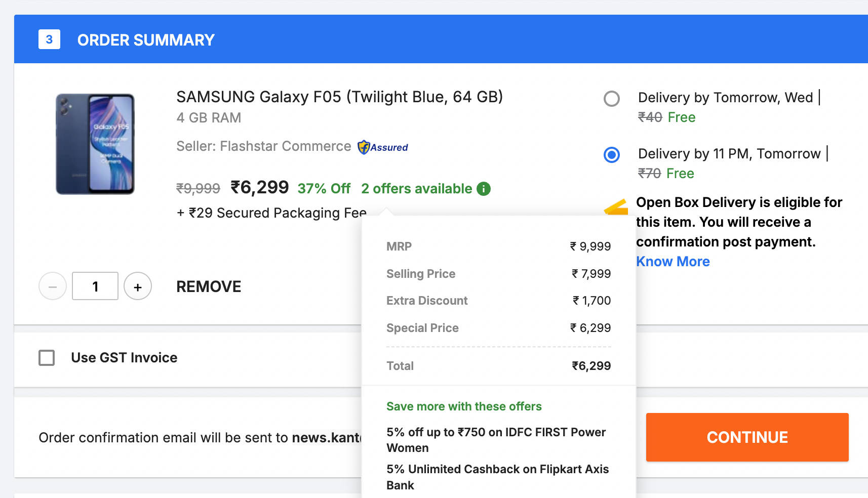Remove the Samsung Galaxy F05 from order
Image resolution: width=868 pixels, height=498 pixels.
209,287
